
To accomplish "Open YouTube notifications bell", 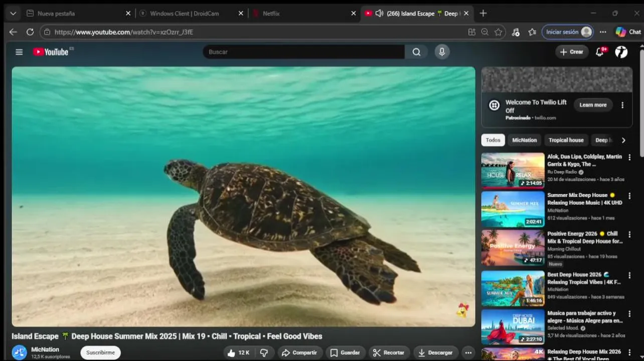I will coord(600,52).
